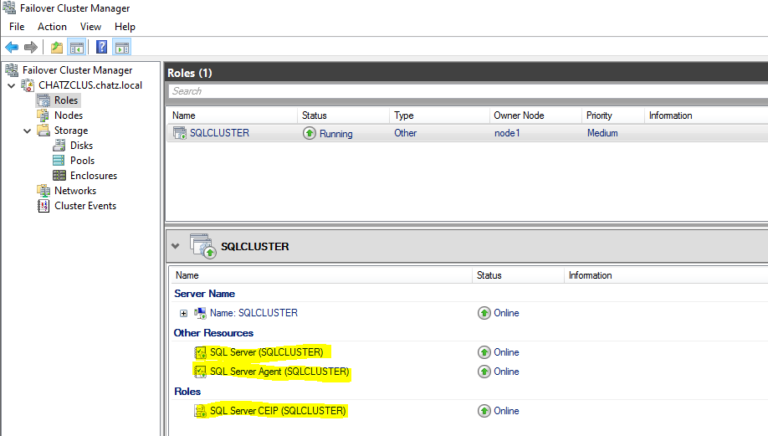The image size is (768, 436).
Task: Select the SQL Server Agent (SQLCLUSTER) resource
Action: pyautogui.click(x=279, y=372)
